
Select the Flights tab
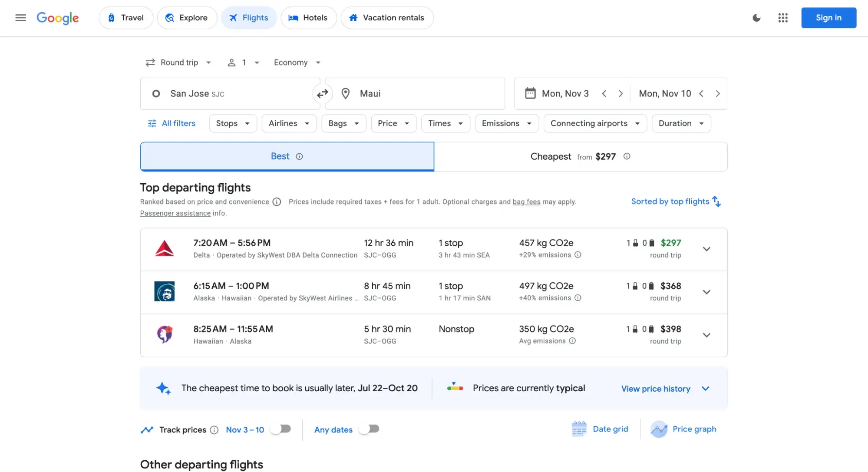click(249, 18)
